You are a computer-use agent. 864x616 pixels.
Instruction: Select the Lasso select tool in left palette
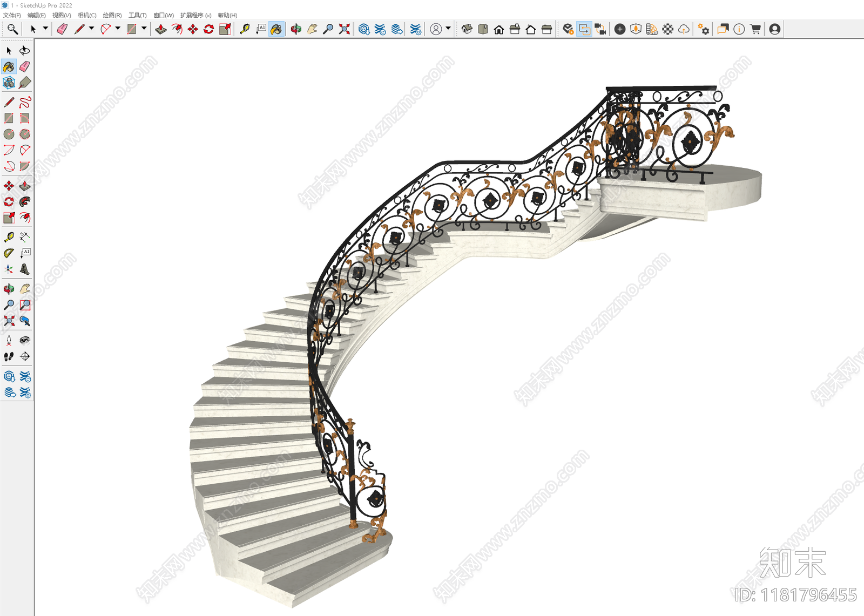point(25,51)
